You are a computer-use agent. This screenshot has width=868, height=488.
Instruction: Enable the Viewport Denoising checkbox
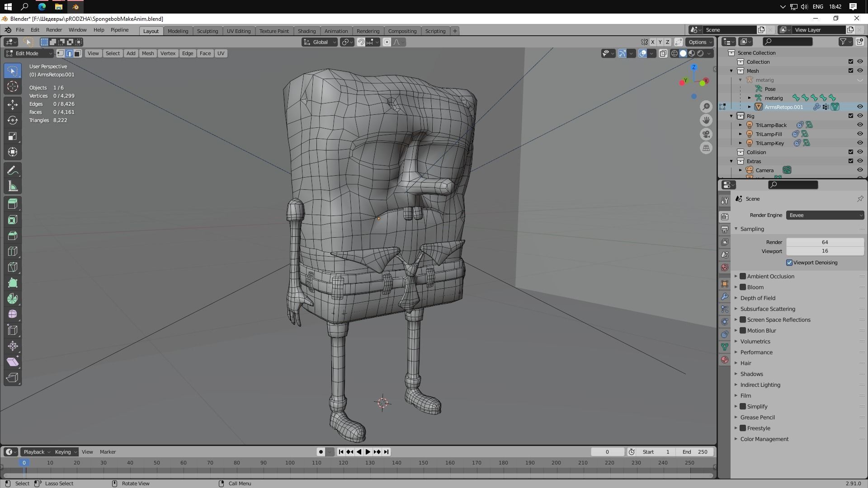point(789,263)
